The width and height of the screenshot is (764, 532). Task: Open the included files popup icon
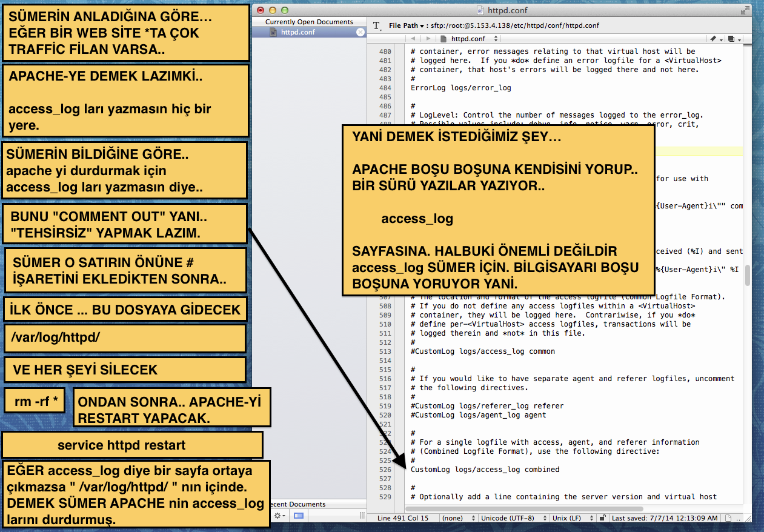(734, 39)
